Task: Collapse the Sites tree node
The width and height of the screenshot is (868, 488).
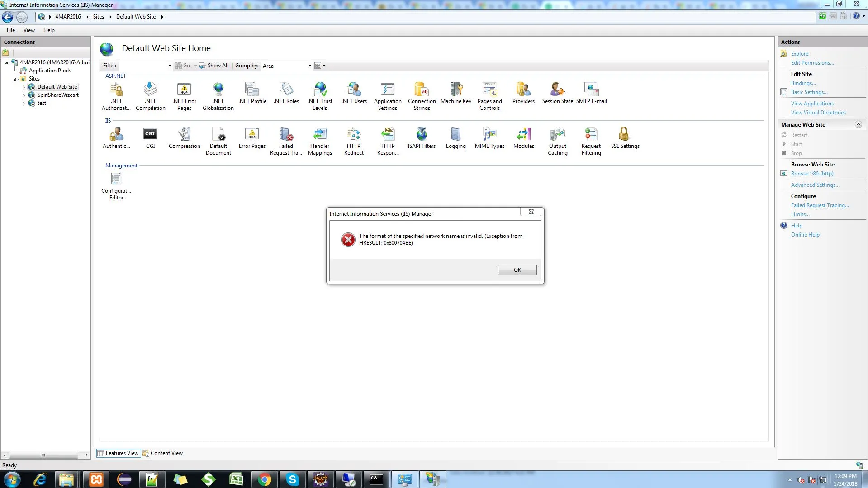Action: click(15, 79)
